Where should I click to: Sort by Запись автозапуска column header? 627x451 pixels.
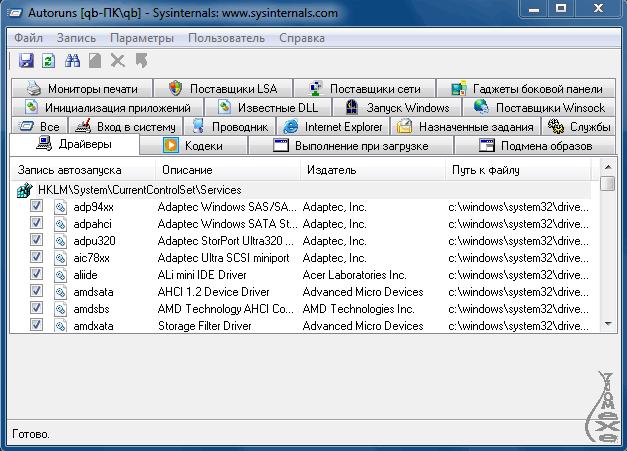[x=83, y=170]
